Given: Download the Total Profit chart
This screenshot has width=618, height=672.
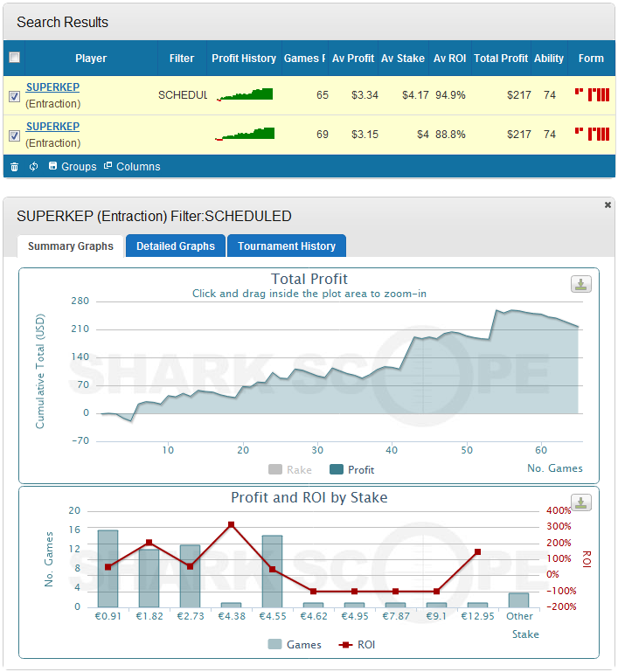Looking at the screenshot, I should click(x=580, y=284).
